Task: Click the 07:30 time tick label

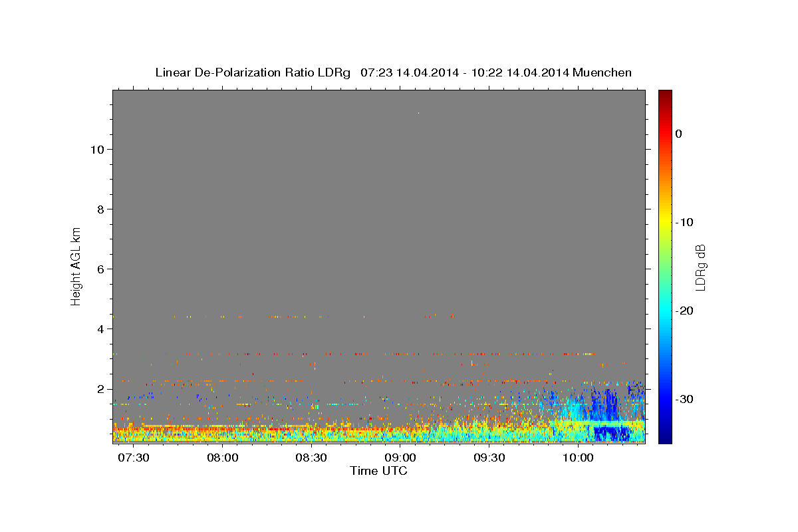Action: click(134, 458)
